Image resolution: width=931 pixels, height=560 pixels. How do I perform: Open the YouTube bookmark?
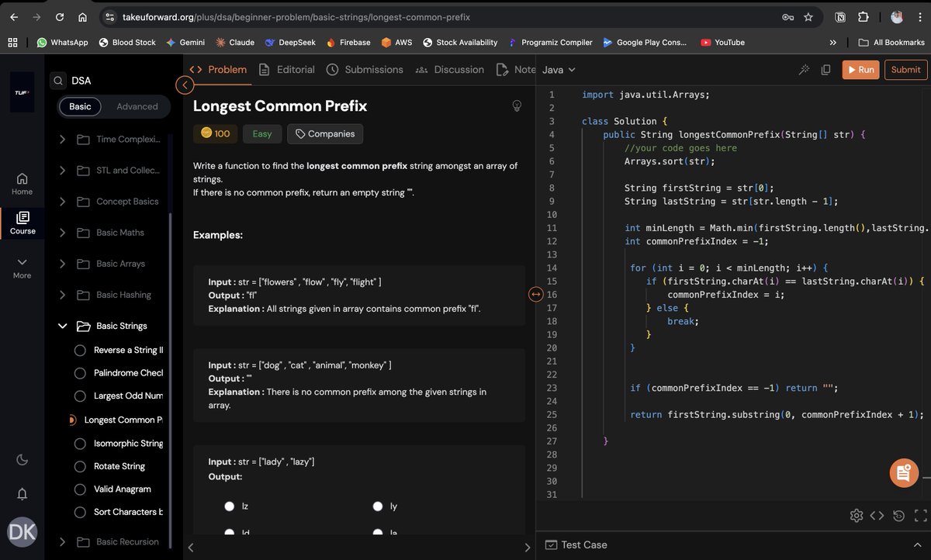point(722,42)
